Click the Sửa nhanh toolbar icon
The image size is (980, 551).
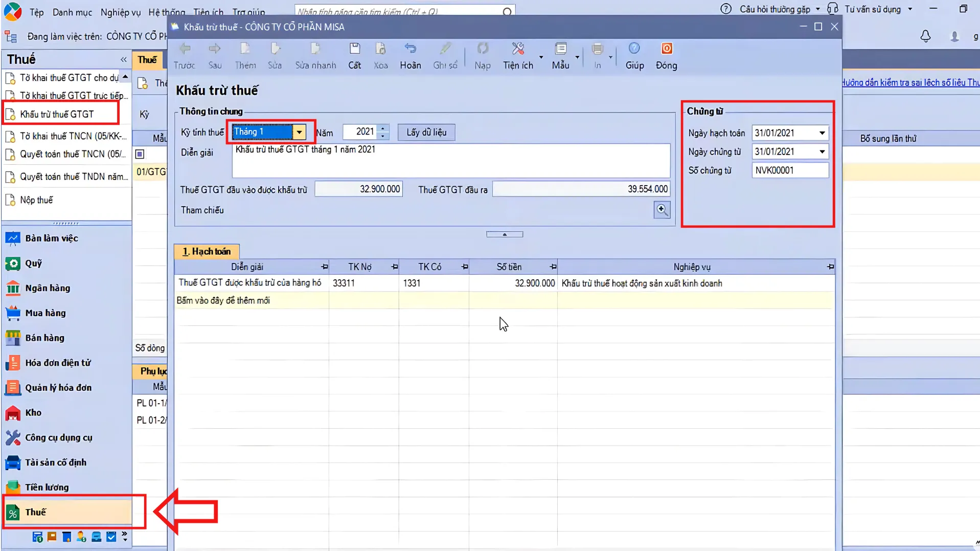(315, 49)
